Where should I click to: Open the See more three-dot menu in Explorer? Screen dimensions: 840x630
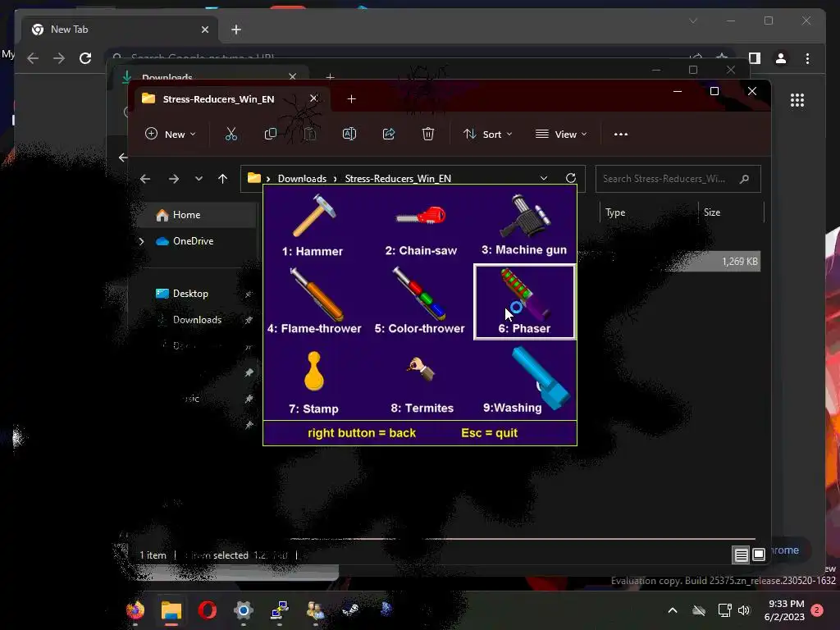(x=621, y=134)
